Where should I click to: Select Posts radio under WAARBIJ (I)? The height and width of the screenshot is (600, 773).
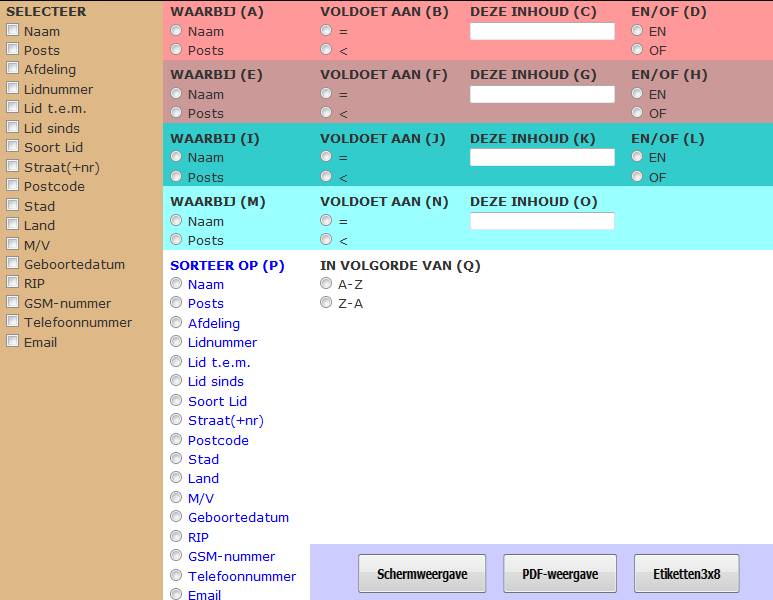[x=176, y=176]
